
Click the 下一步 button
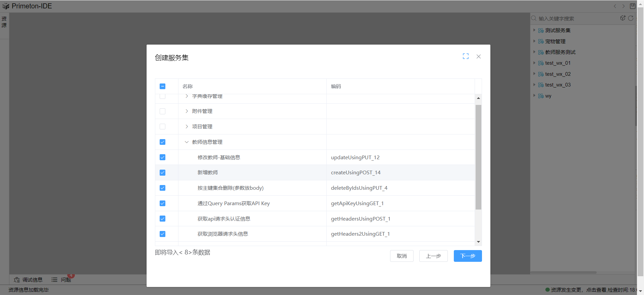468,256
